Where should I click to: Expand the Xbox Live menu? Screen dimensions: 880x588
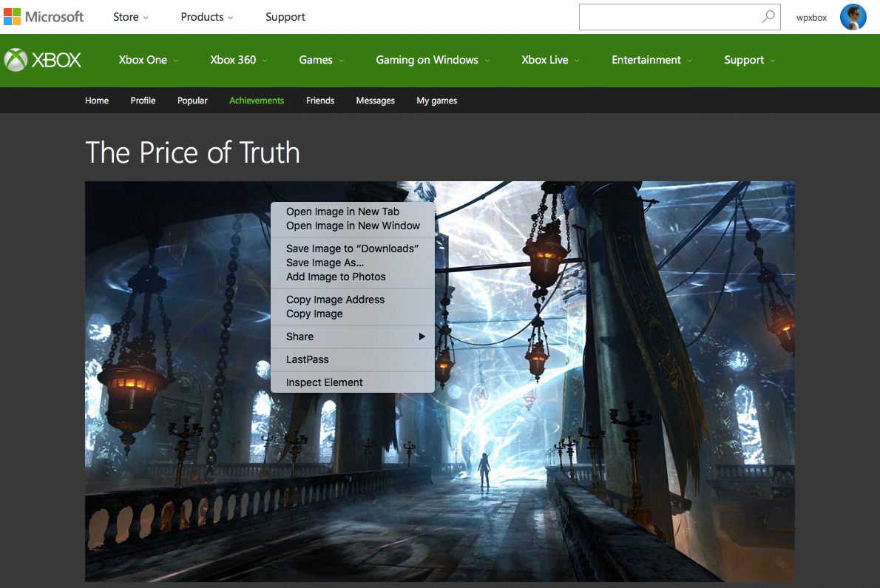(550, 60)
